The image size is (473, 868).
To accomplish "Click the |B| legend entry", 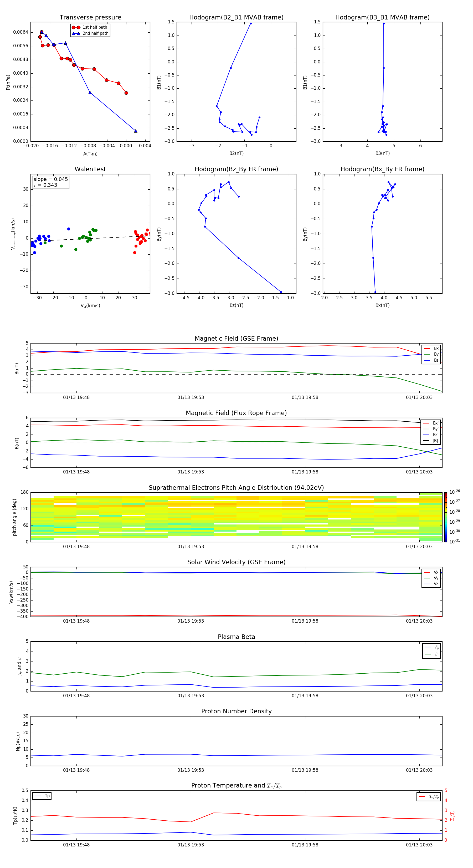I will (431, 441).
